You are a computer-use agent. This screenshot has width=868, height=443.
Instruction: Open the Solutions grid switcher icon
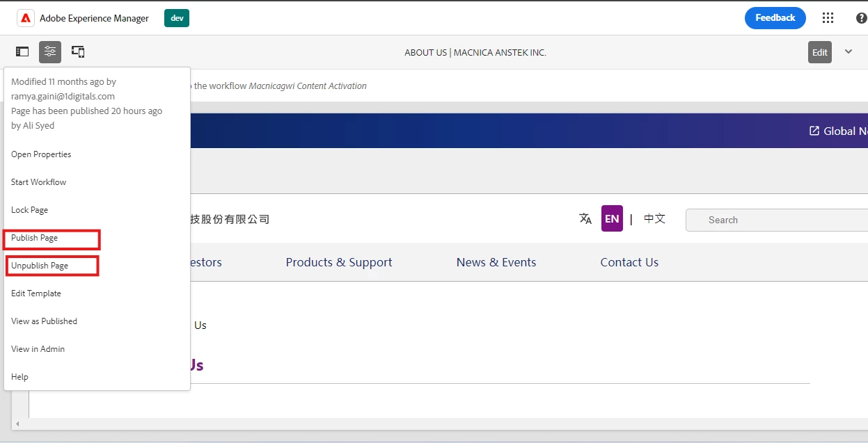(828, 18)
